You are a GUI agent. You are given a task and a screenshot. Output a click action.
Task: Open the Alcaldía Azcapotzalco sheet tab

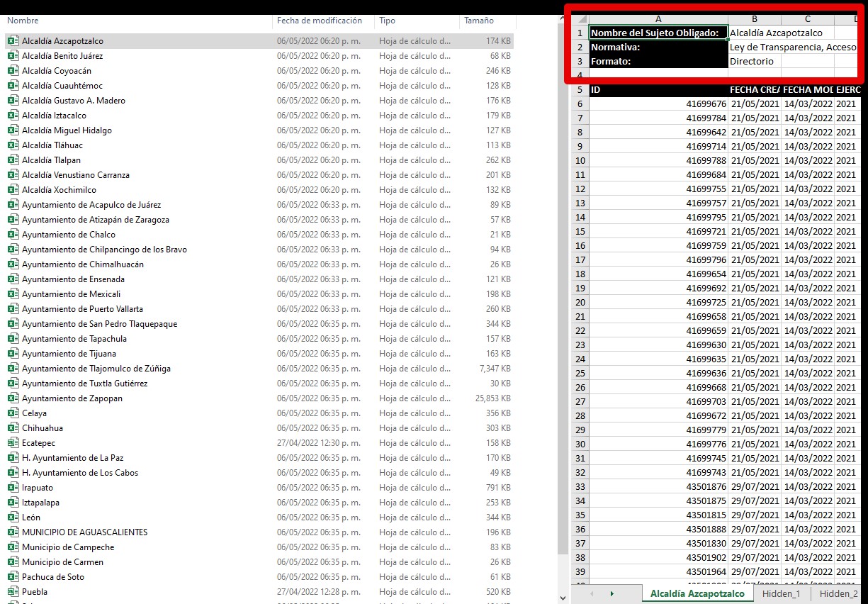tap(697, 593)
